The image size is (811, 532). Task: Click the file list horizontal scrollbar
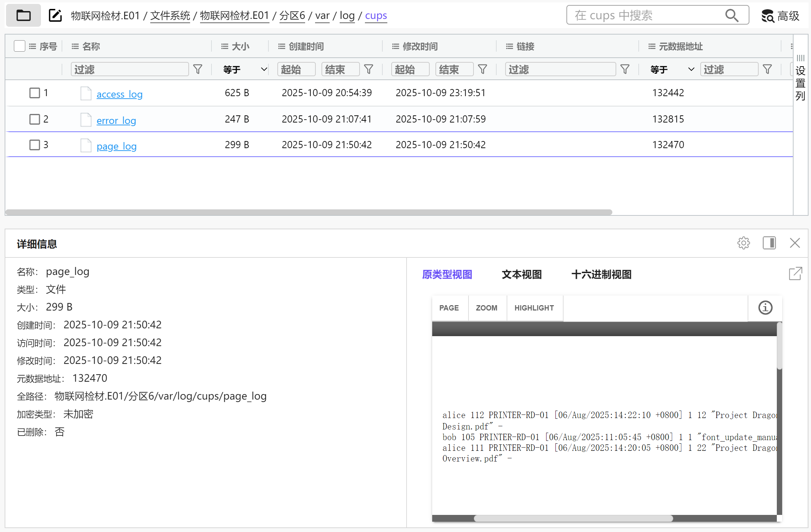tap(308, 212)
